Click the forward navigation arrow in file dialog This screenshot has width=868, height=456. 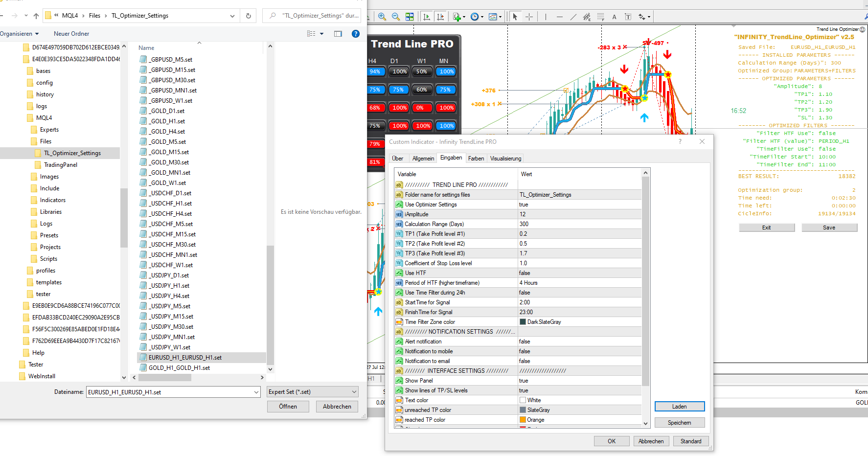[x=15, y=16]
